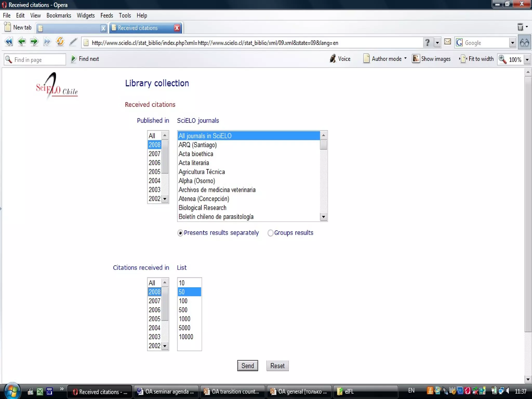The width and height of the screenshot is (532, 399).
Task: Open the Bookmarks menu
Action: click(x=59, y=16)
